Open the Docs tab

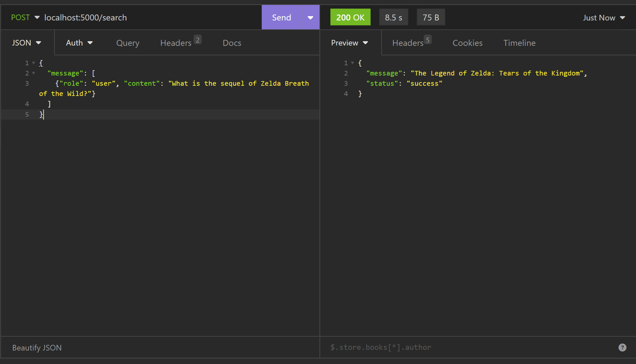click(232, 43)
